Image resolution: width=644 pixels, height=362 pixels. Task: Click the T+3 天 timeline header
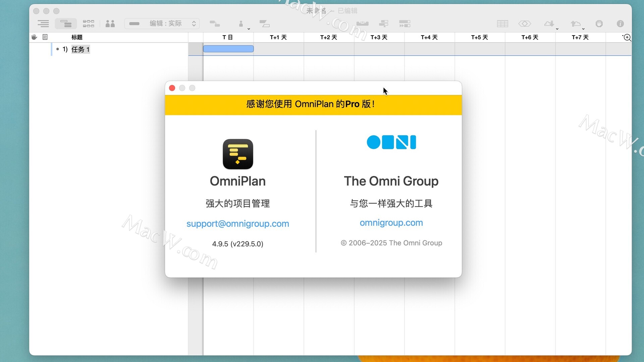point(379,37)
